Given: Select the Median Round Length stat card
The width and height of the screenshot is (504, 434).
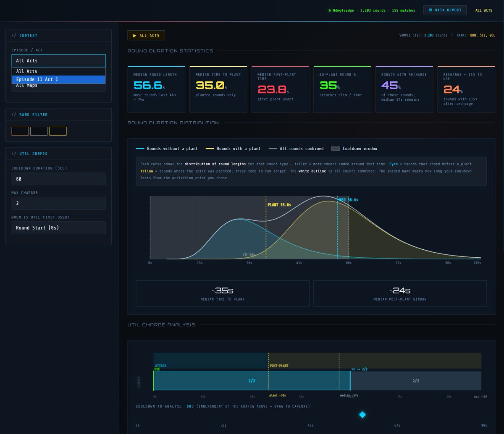Looking at the screenshot, I should pyautogui.click(x=156, y=89).
